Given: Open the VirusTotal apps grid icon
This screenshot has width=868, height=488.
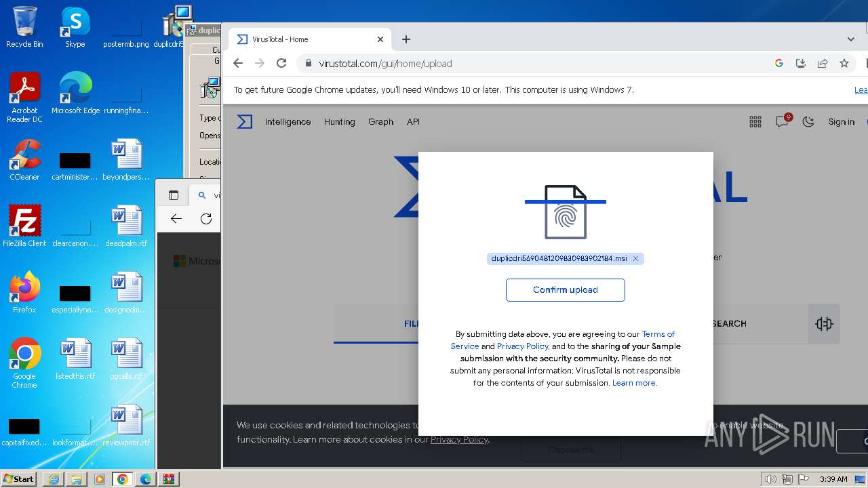Looking at the screenshot, I should pos(755,122).
